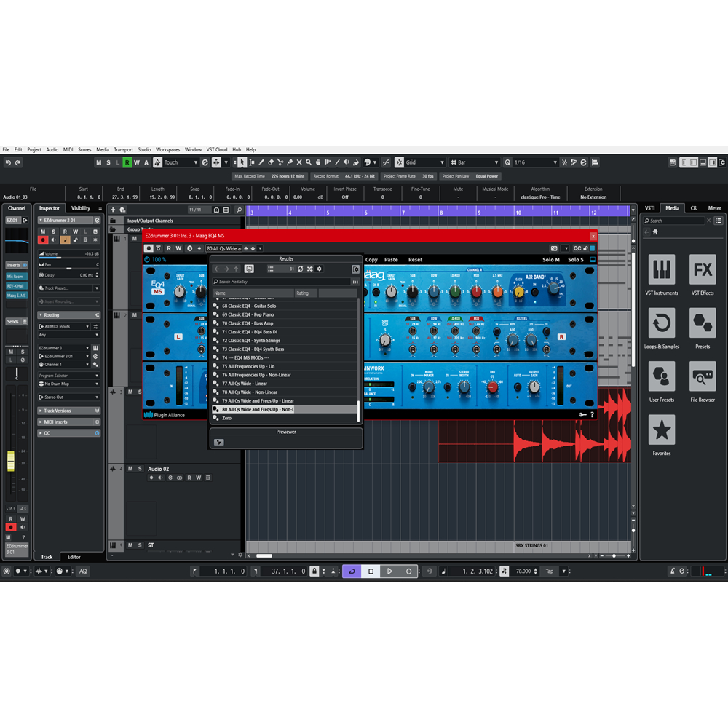Screen dimensions: 728x728
Task: Click the find tracks magnifier icon
Action: point(239,210)
